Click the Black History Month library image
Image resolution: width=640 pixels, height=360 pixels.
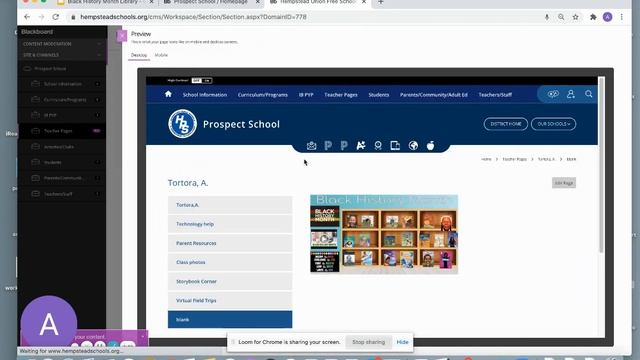[x=384, y=234]
